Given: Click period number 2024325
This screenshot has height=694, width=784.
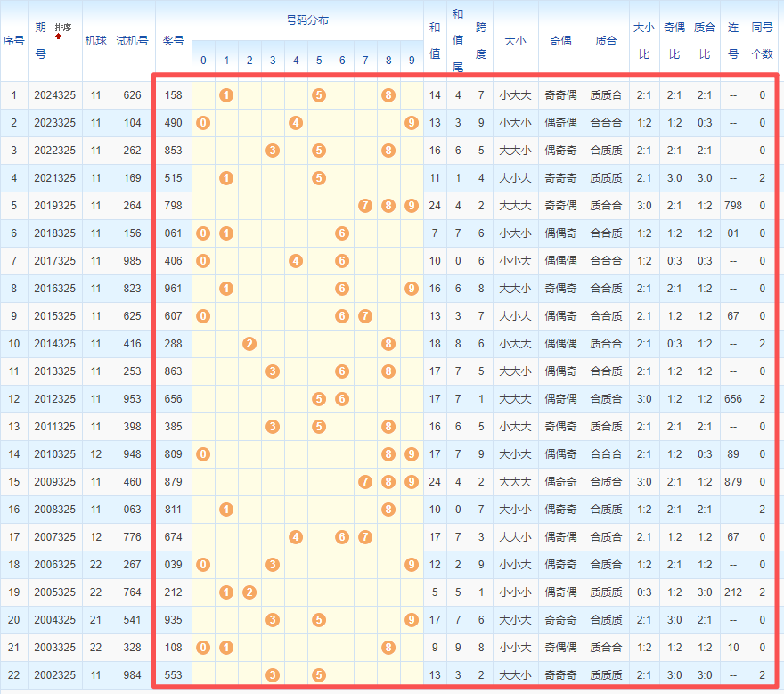Looking at the screenshot, I should 55,95.
